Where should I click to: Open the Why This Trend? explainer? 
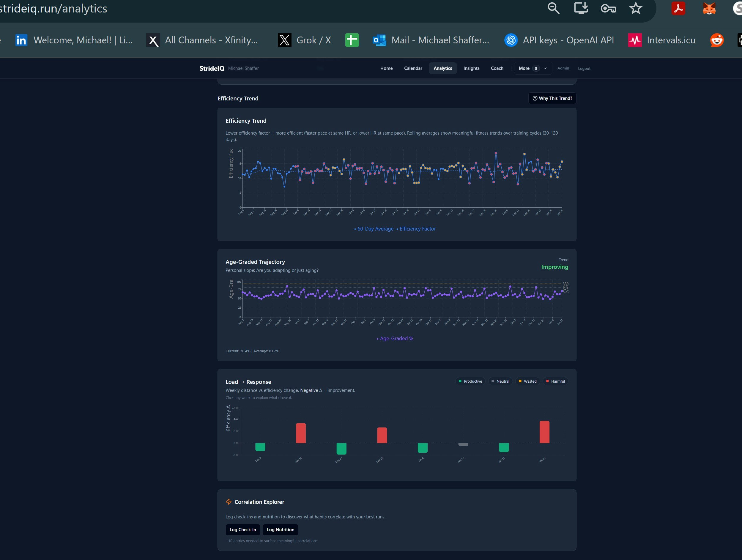click(x=552, y=98)
